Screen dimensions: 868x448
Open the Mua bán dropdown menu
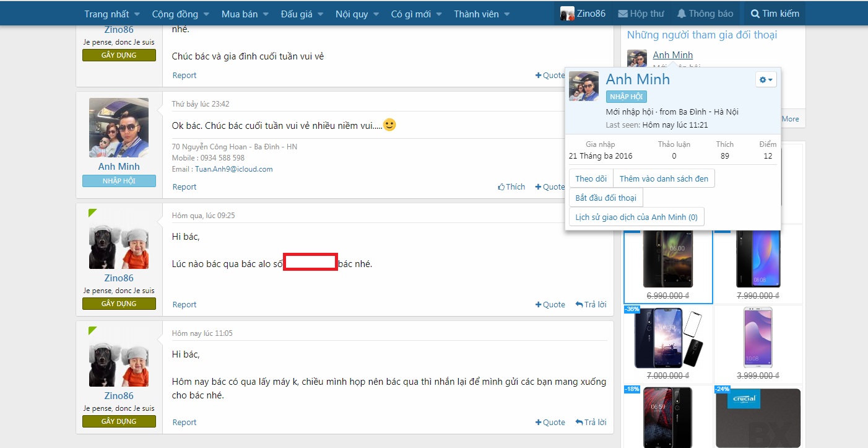point(245,14)
